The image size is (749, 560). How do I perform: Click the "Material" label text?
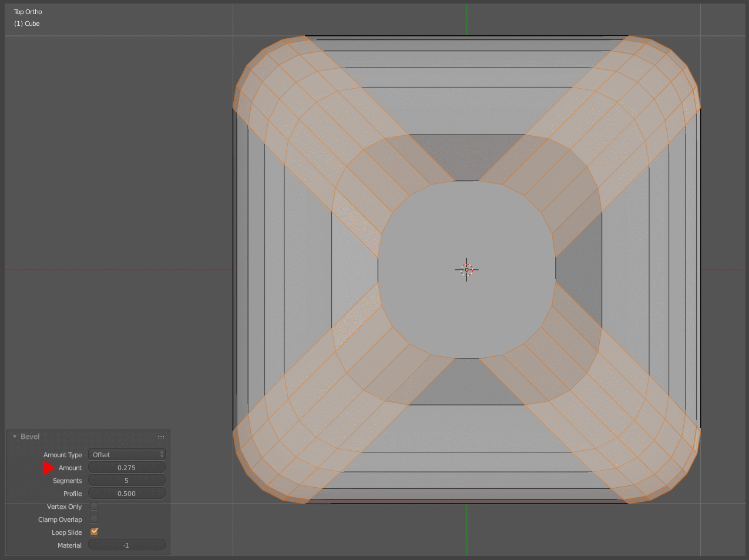point(70,545)
